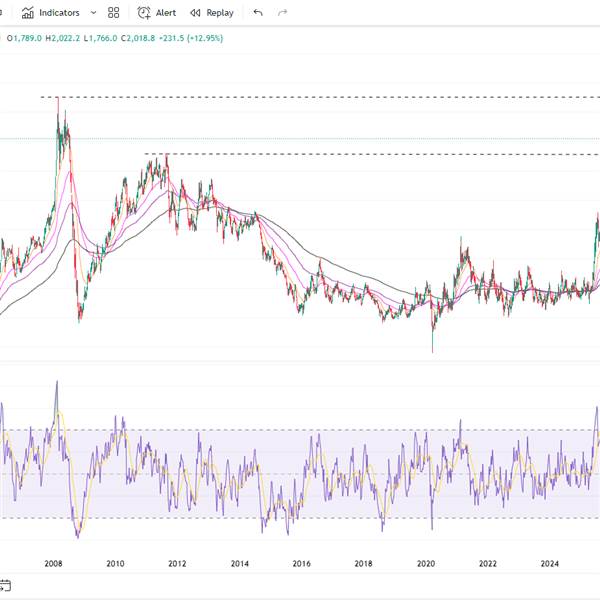Open the go-to-date calendar icon
This screenshot has width=600, height=600.
tap(5, 585)
